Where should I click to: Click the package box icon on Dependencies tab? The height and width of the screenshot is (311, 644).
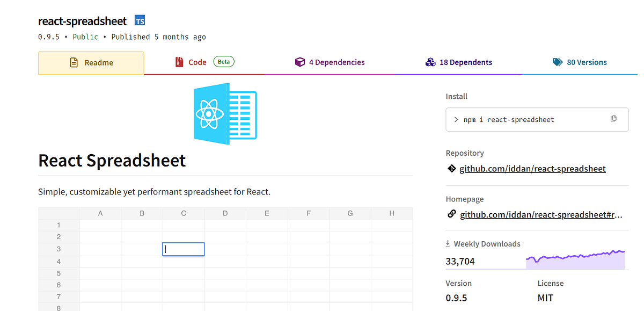point(299,62)
